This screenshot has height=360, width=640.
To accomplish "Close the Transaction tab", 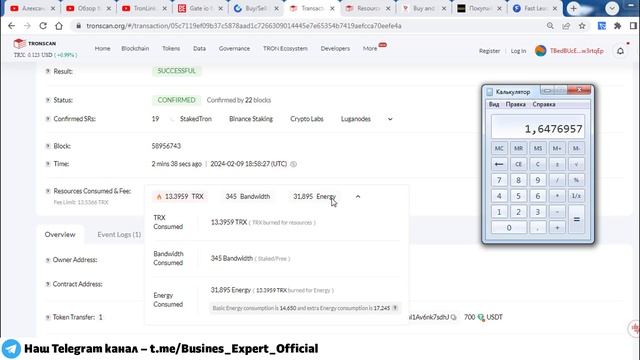I will click(x=332, y=8).
